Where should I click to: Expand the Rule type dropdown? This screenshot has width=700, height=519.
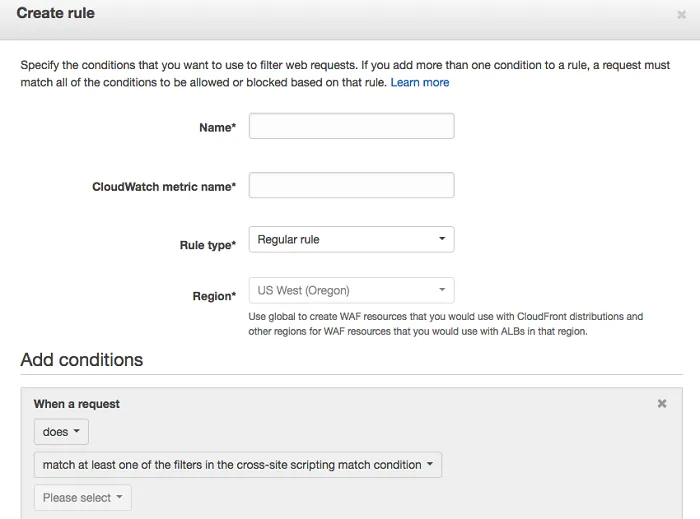pyautogui.click(x=351, y=240)
